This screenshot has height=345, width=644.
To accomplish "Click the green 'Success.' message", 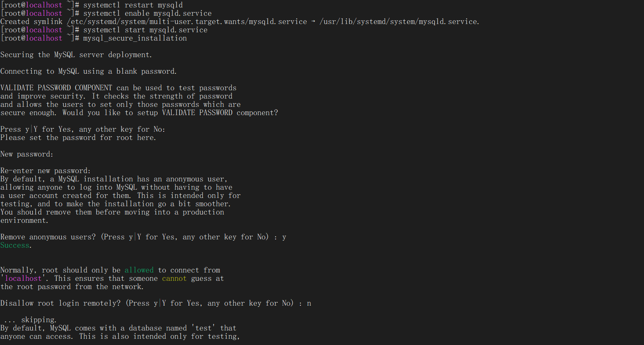I will 16,245.
